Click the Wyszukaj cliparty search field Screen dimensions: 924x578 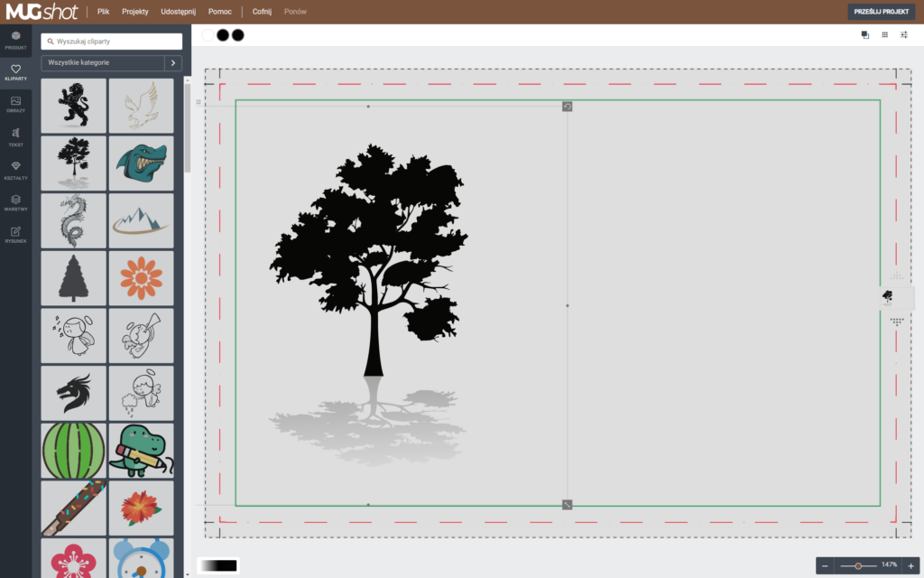coord(112,42)
